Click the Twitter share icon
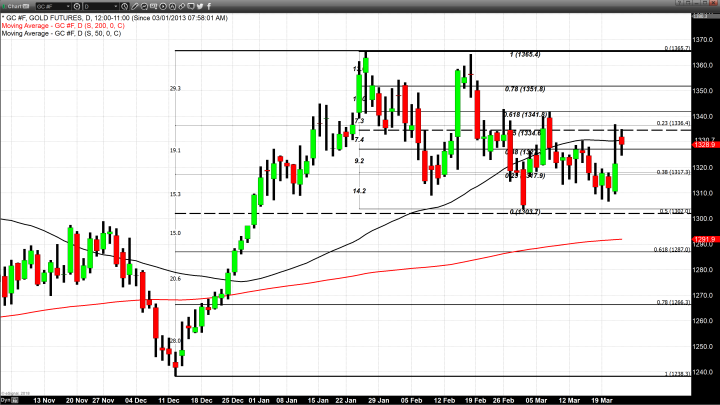The height and width of the screenshot is (405, 720). point(200,6)
